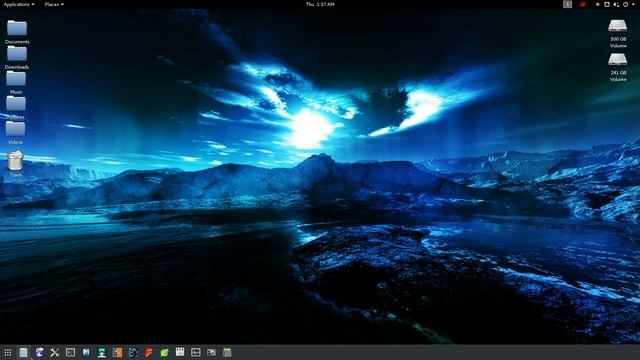The image size is (640, 360).
Task: Open the workspace indicator in top bar
Action: [567, 4]
